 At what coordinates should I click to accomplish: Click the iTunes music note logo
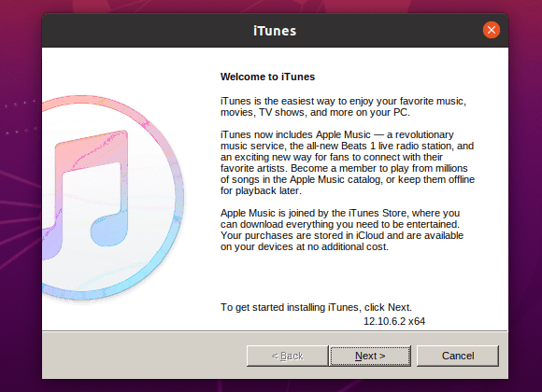[113, 198]
